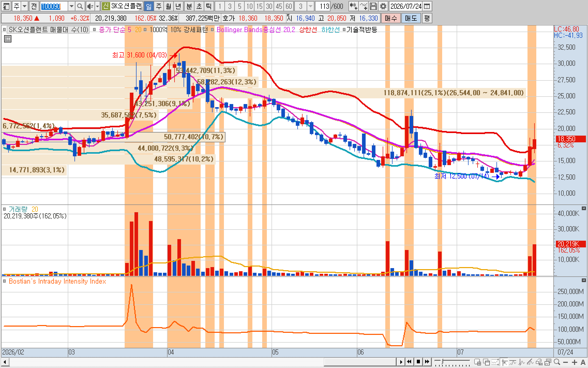Select the crosshair cursor tool
Image resolution: width=588 pixels, height=368 pixels.
point(504,362)
